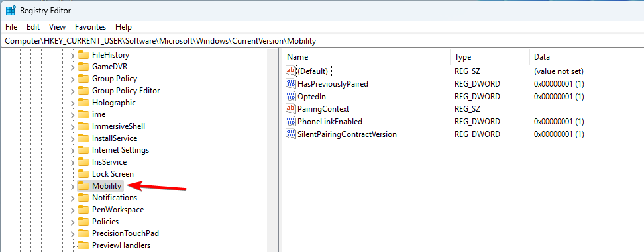
Task: Click the Group Policy Editor folder icon
Action: (83, 91)
